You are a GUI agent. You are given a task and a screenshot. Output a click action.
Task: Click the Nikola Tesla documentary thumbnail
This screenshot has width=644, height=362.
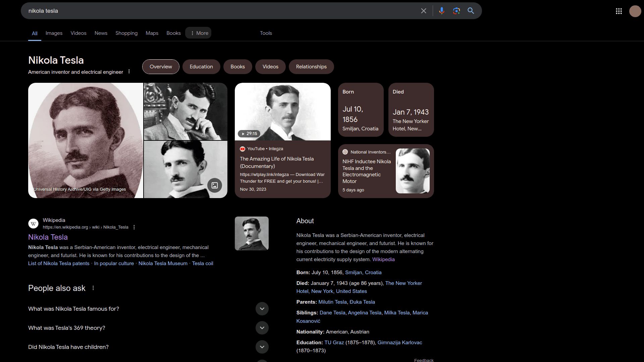pyautogui.click(x=283, y=111)
